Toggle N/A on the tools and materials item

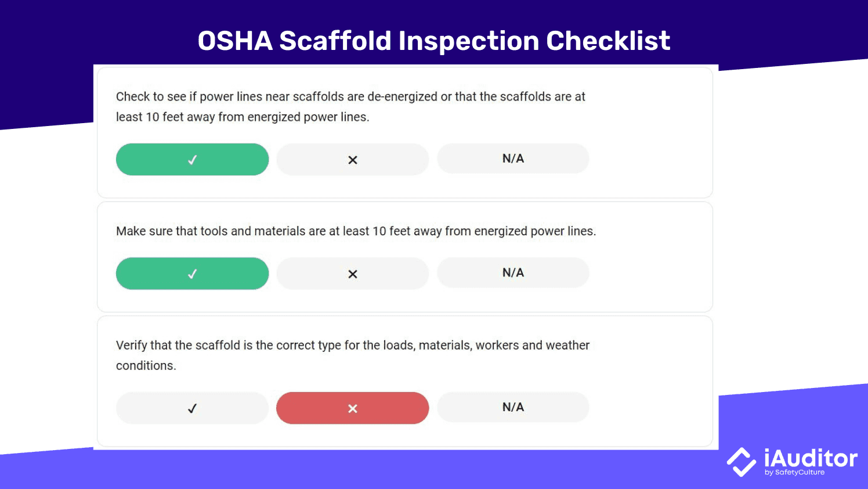pos(512,272)
